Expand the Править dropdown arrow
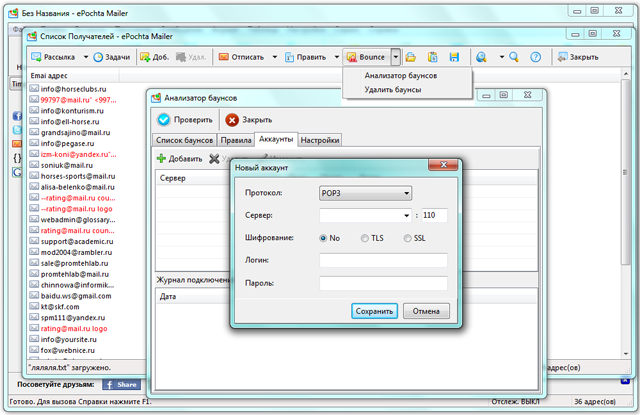The height and width of the screenshot is (415, 640). tap(337, 57)
